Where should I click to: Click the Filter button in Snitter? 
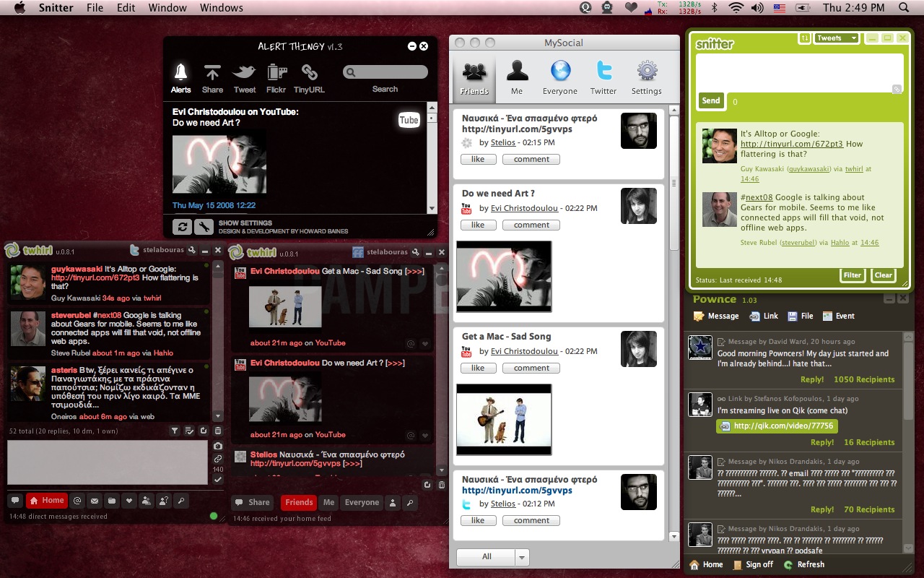tap(853, 275)
